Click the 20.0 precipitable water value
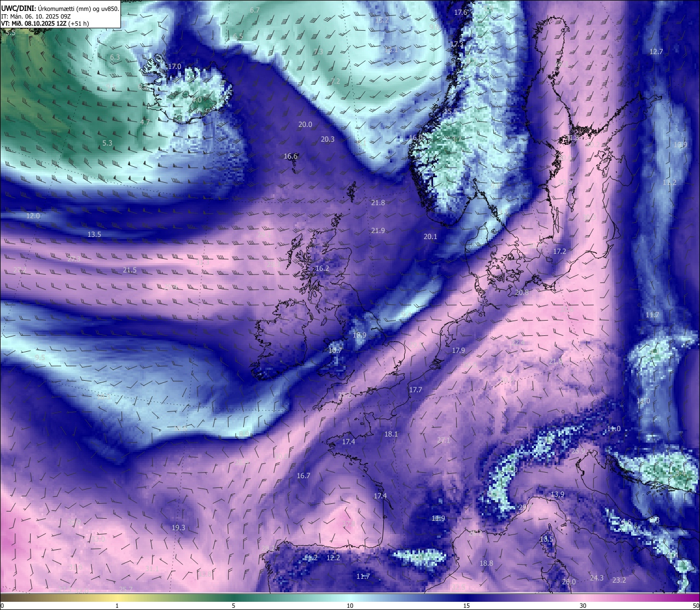 click(x=305, y=124)
